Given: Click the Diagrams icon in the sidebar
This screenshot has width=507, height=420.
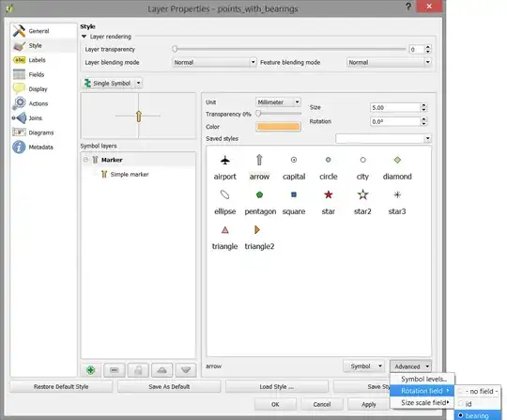Looking at the screenshot, I should pyautogui.click(x=19, y=132).
